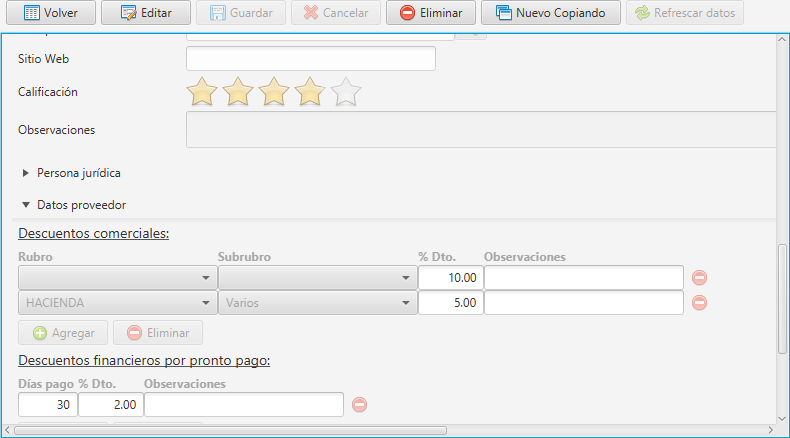The height and width of the screenshot is (438, 790).
Task: Set Calificación to two stars
Action: pyautogui.click(x=238, y=92)
